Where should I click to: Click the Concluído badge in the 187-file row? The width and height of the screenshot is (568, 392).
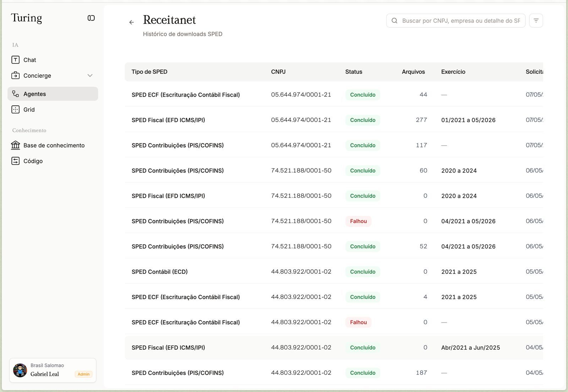click(x=363, y=373)
